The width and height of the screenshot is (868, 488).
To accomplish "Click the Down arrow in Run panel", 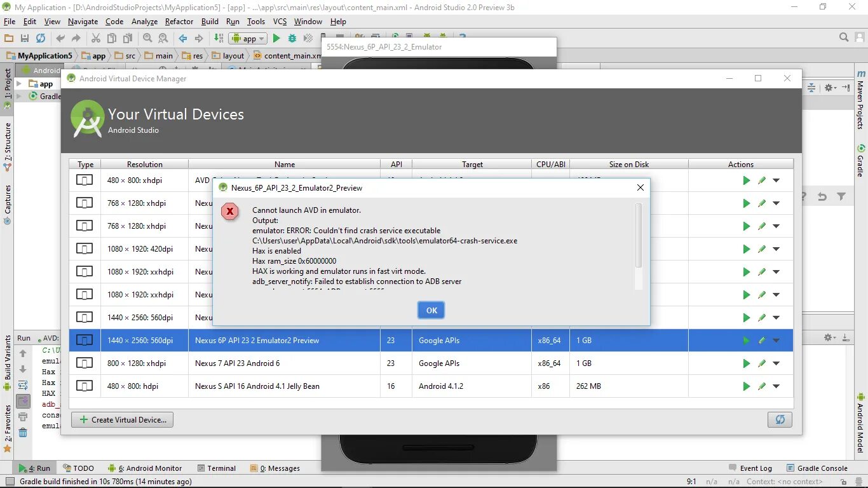I will (x=23, y=369).
